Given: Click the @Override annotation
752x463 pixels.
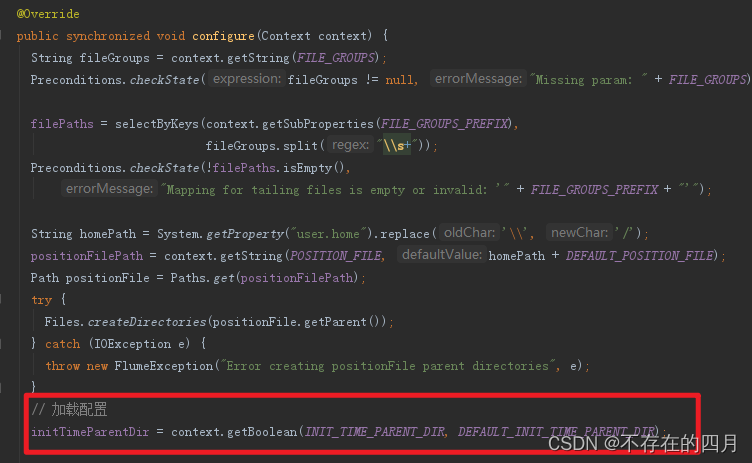Looking at the screenshot, I should tap(48, 14).
